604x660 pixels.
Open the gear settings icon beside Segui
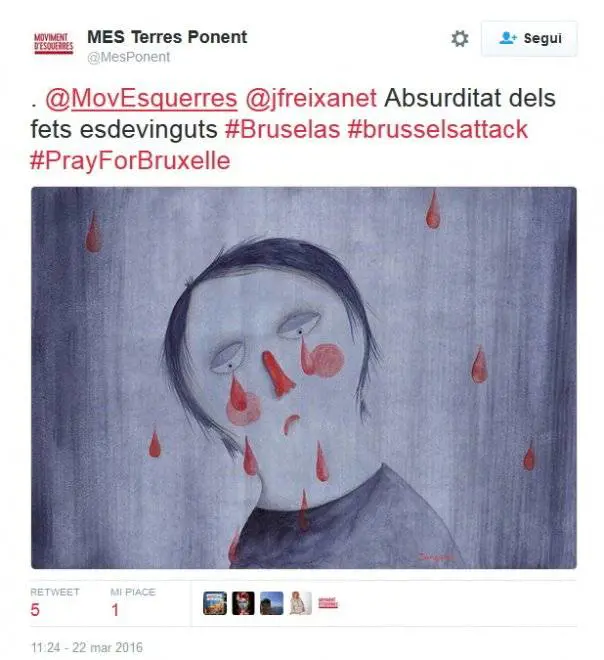tap(460, 39)
